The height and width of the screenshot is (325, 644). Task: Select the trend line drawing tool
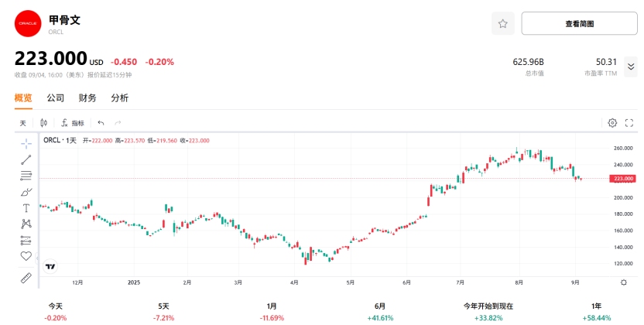(x=26, y=159)
